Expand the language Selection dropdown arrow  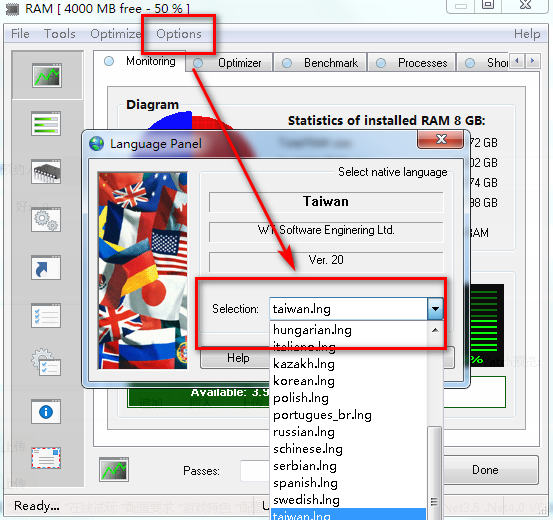435,309
